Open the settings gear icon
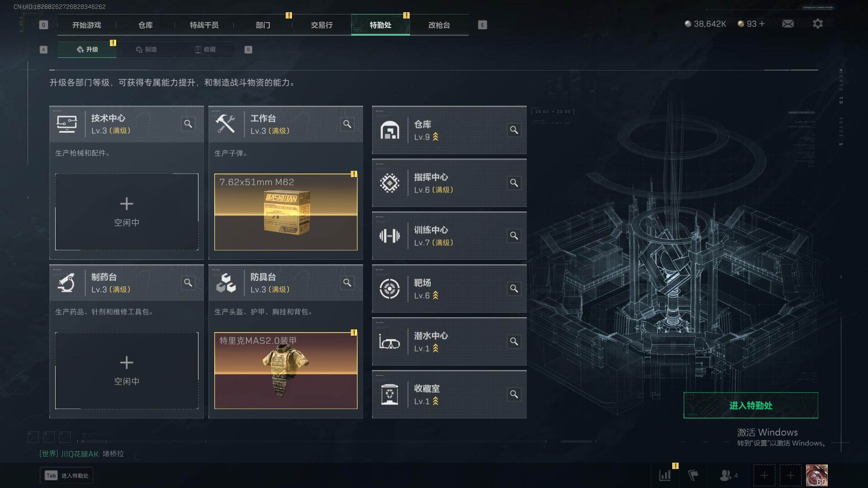This screenshot has height=488, width=868. [817, 23]
